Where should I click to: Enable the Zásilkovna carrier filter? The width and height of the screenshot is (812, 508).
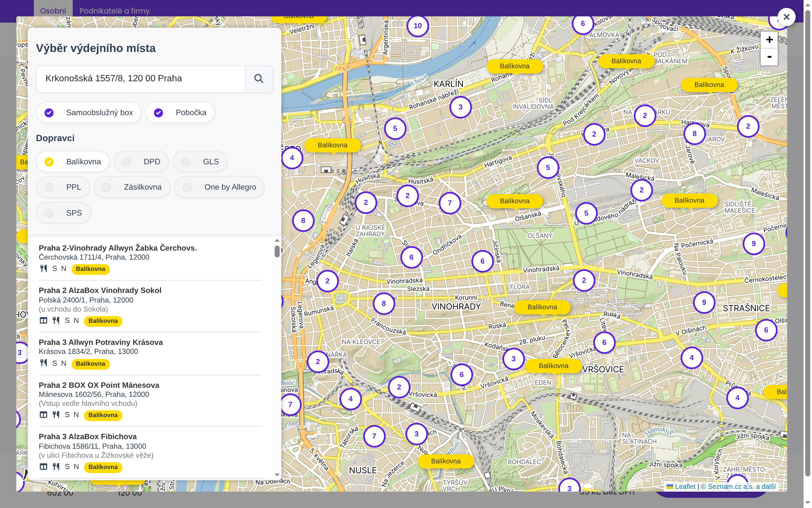tap(132, 187)
